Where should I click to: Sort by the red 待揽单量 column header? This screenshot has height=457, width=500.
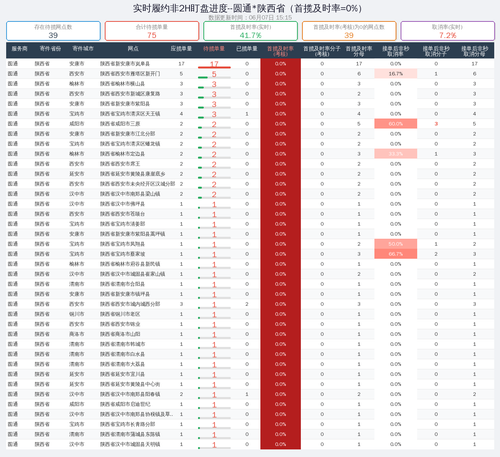click(x=214, y=49)
